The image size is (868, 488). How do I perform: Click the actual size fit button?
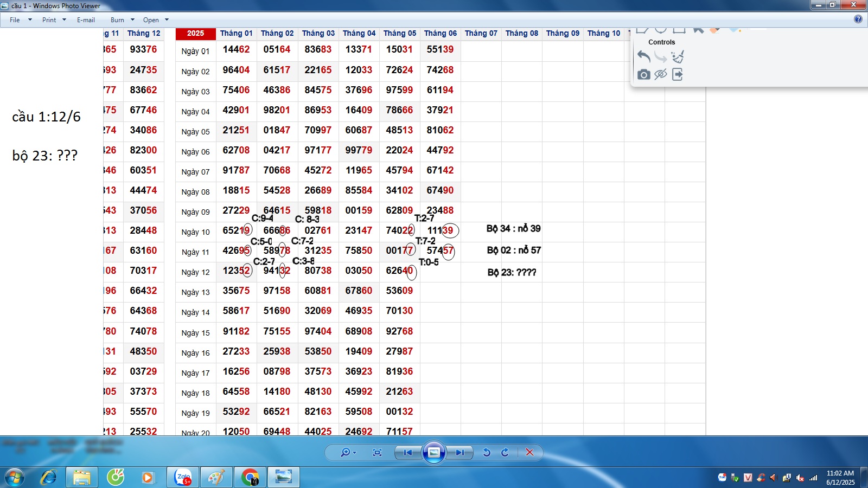(378, 452)
